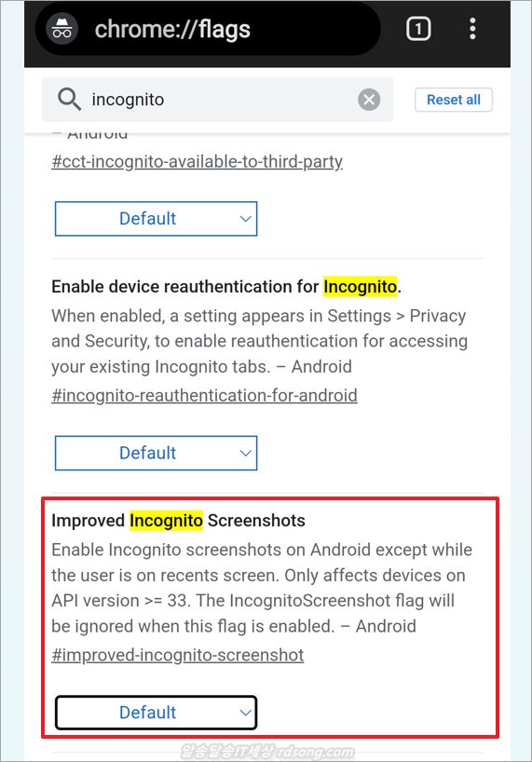Focus the flags search field containing incognito
Screen dimensions: 532x762
(217, 100)
